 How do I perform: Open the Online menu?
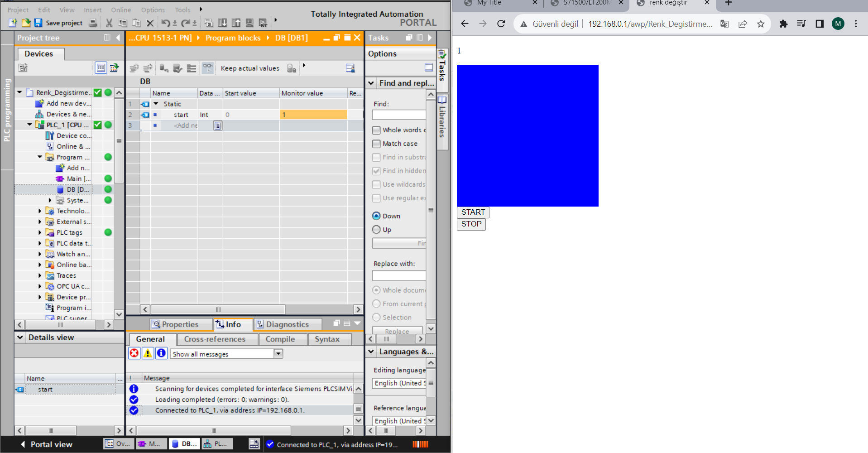pos(121,10)
